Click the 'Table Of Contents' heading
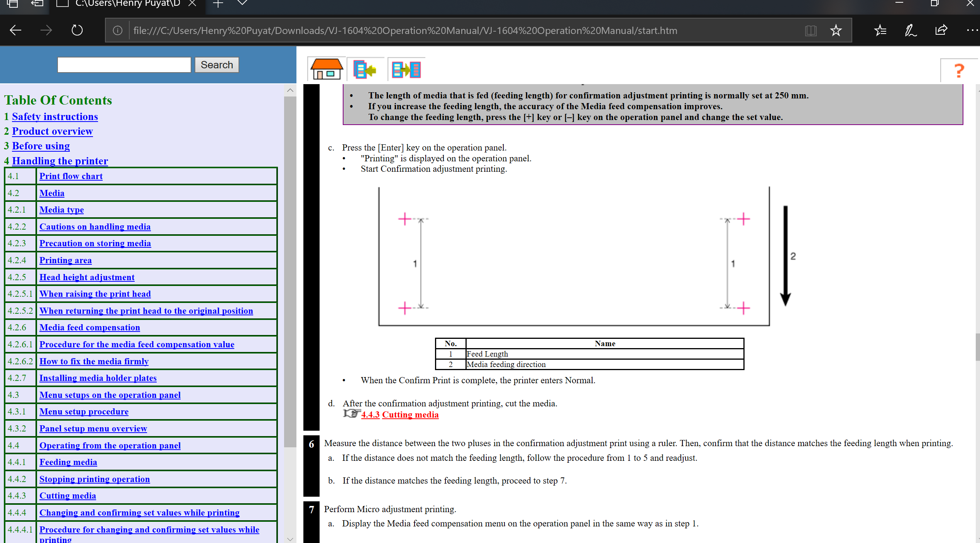Viewport: 980px width, 543px height. [x=58, y=100]
